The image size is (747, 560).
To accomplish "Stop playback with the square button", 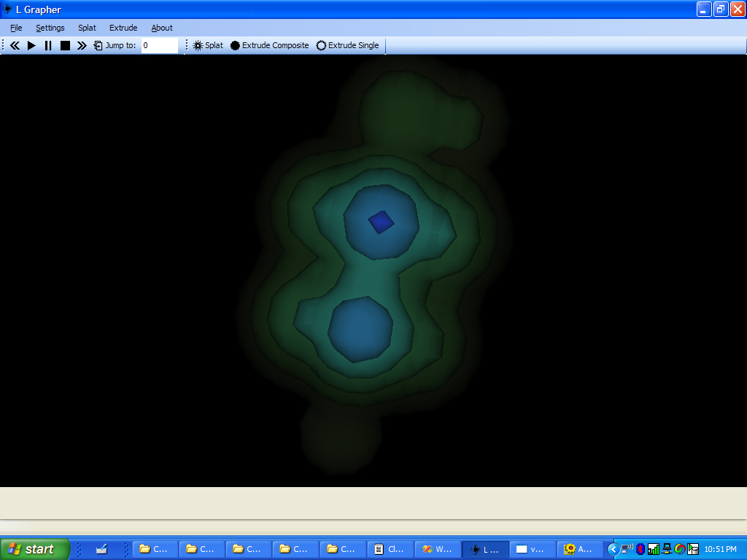I will [x=65, y=45].
